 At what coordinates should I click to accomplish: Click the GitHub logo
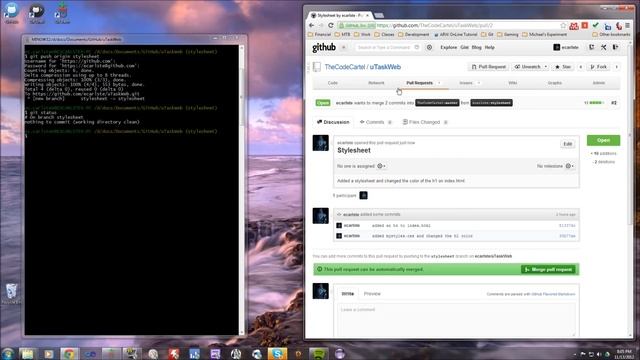324,48
